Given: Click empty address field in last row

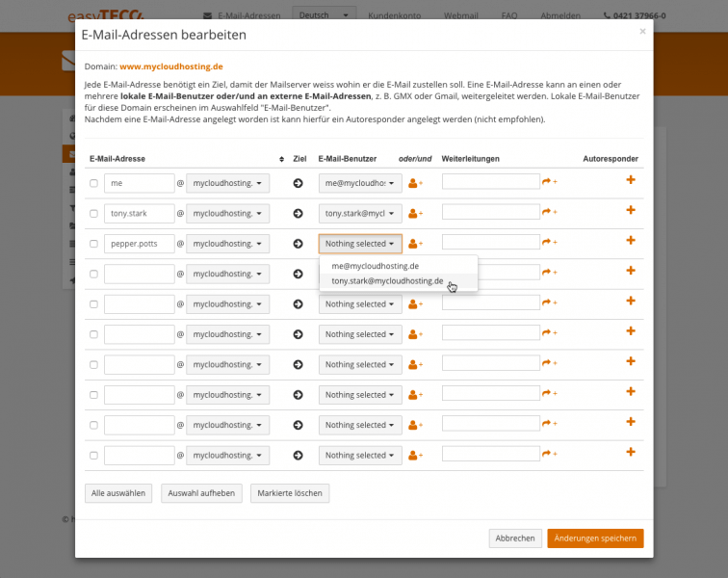Looking at the screenshot, I should [140, 456].
